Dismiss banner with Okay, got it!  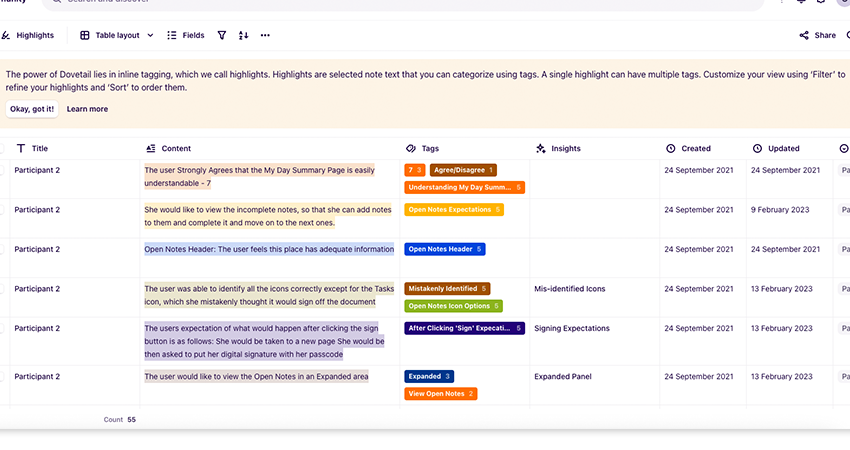32,109
